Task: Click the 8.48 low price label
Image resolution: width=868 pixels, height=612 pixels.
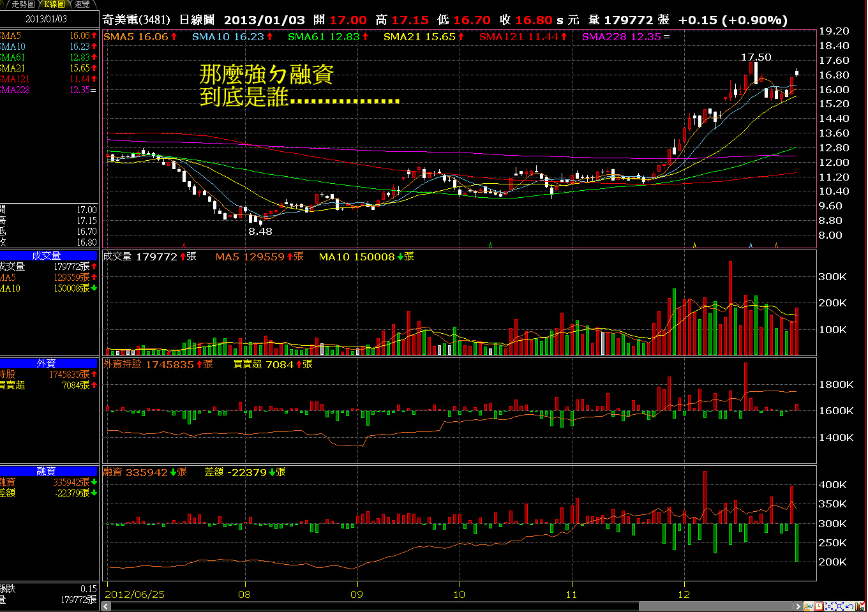Action: [260, 232]
